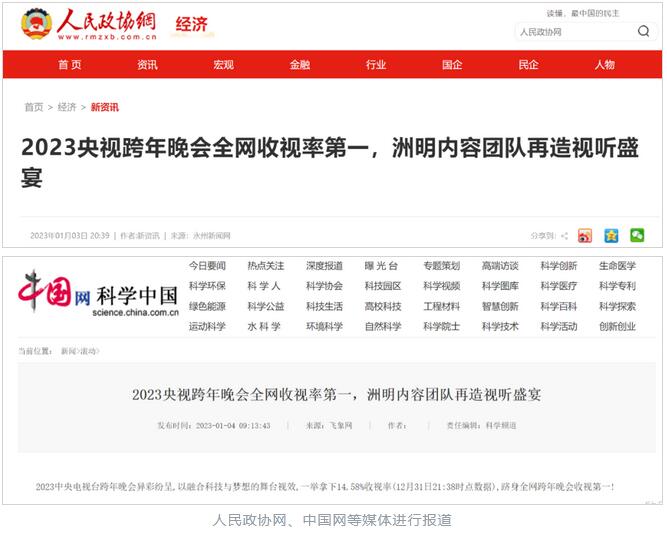This screenshot has height=541, width=667.
Task: Open the 国企 nav tab
Action: [452, 65]
